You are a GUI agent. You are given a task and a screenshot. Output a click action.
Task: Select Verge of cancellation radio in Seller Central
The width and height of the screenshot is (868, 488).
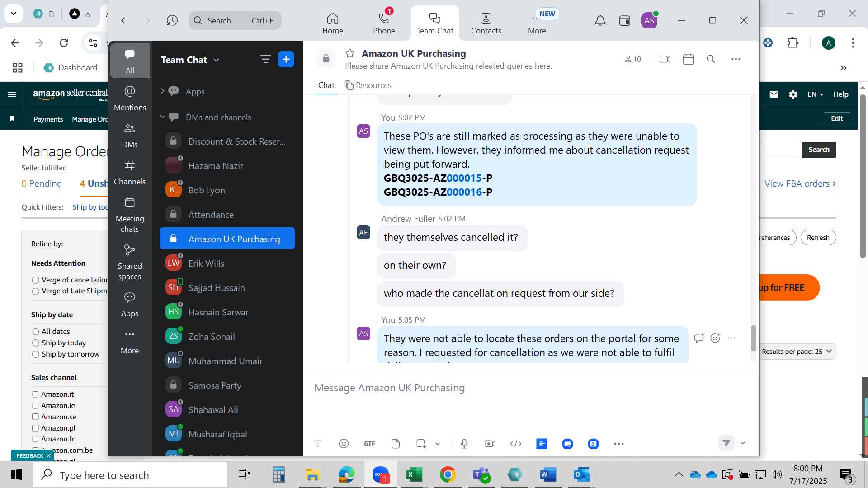tap(36, 280)
